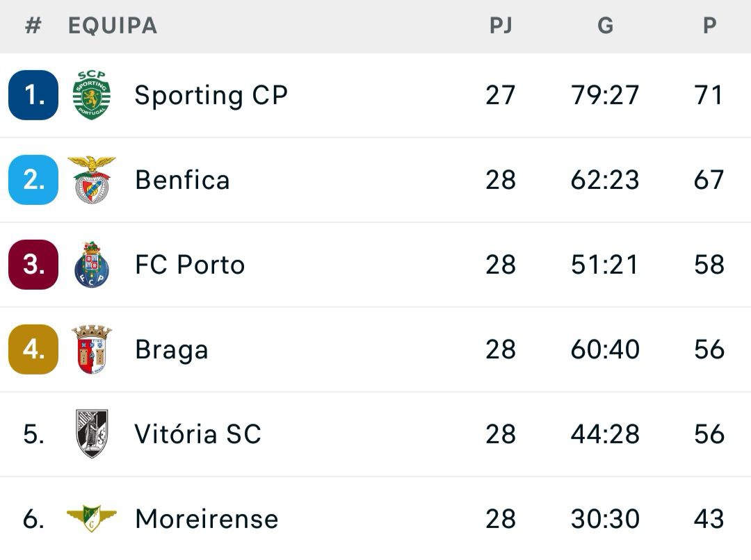
Task: Click the G goals column header
Action: (x=606, y=26)
